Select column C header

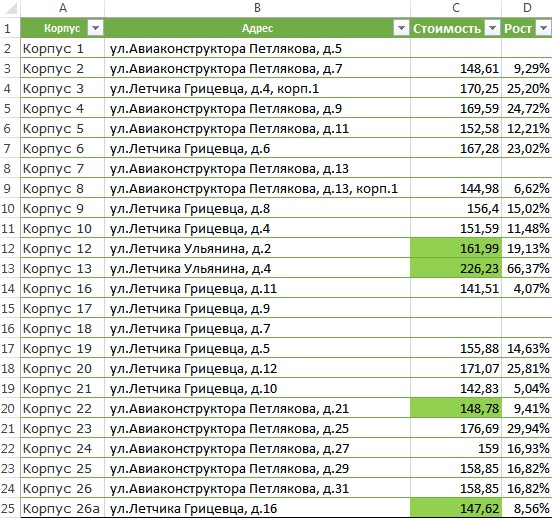click(456, 8)
